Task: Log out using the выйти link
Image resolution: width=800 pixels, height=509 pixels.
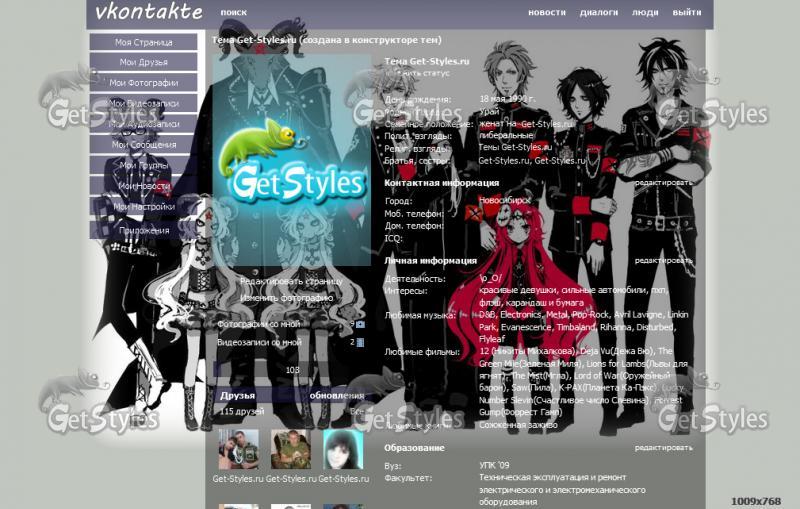Action: tap(686, 13)
